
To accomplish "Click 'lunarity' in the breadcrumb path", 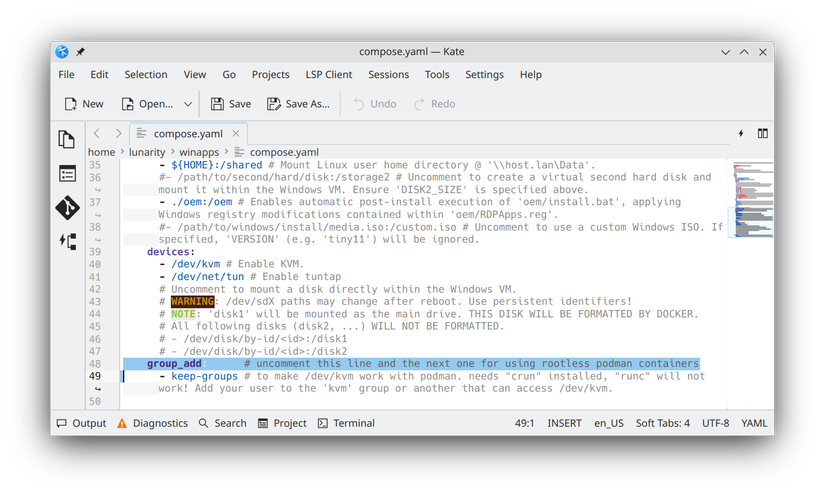I will [147, 152].
